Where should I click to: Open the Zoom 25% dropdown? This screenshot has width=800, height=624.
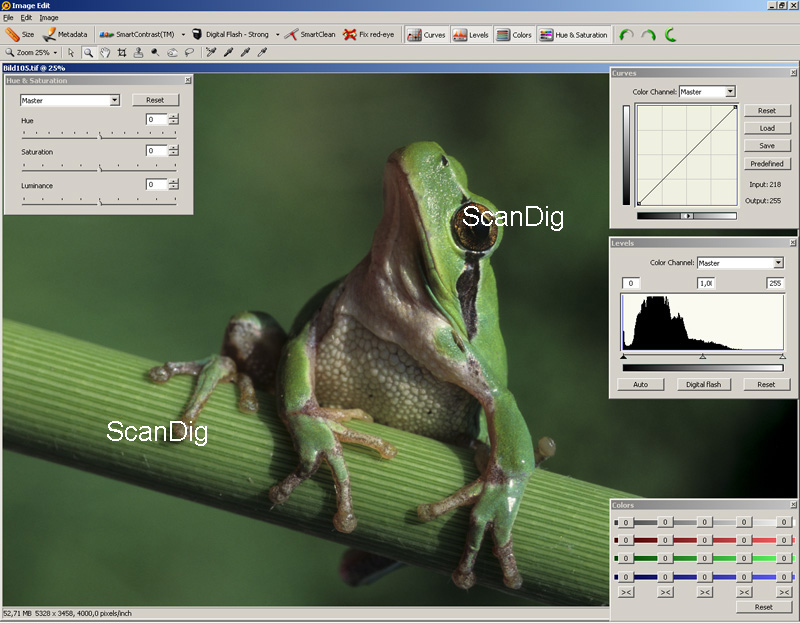click(x=55, y=53)
